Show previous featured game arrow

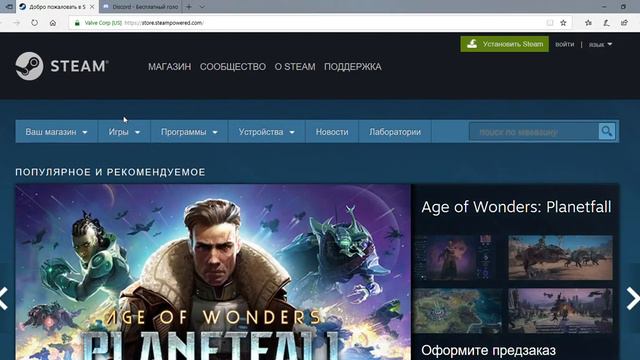4,298
